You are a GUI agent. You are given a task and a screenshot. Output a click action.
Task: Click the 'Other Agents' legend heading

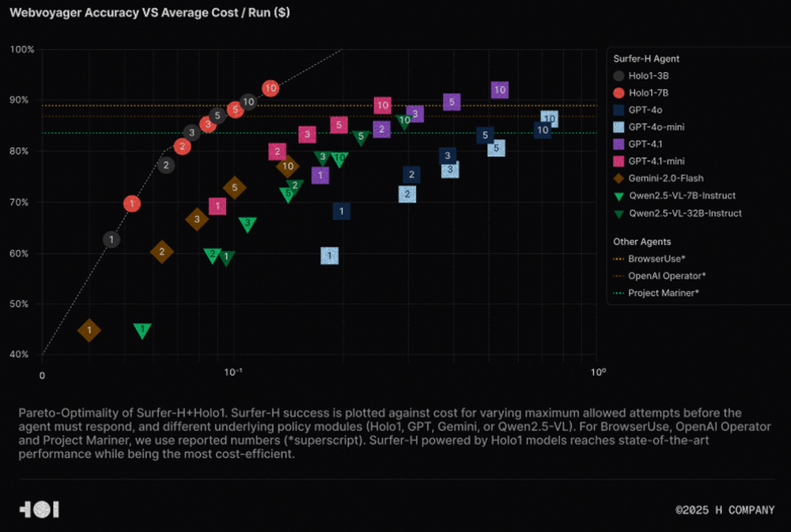pos(642,242)
